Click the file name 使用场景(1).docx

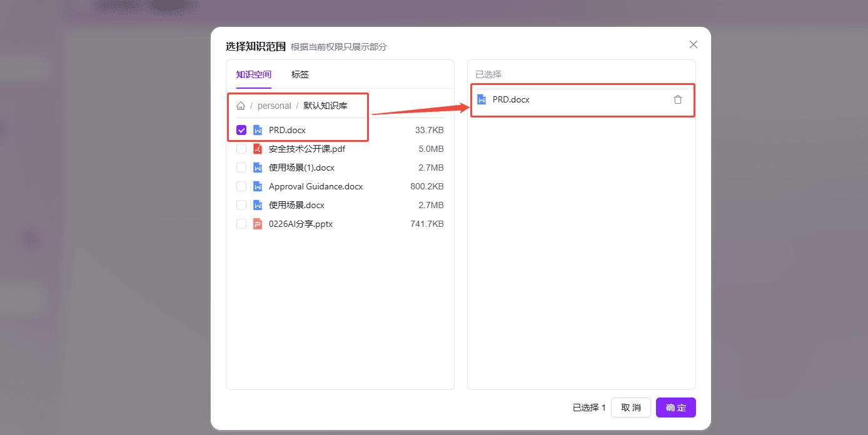click(302, 167)
